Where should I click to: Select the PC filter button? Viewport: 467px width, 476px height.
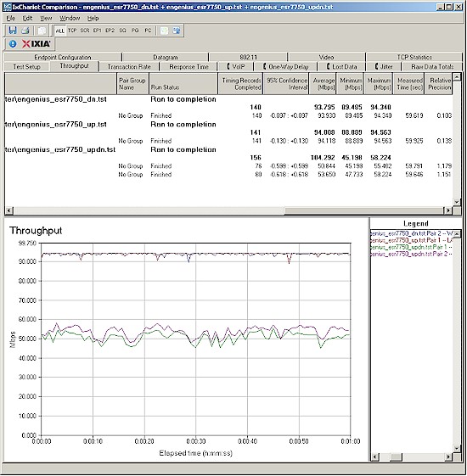click(148, 31)
